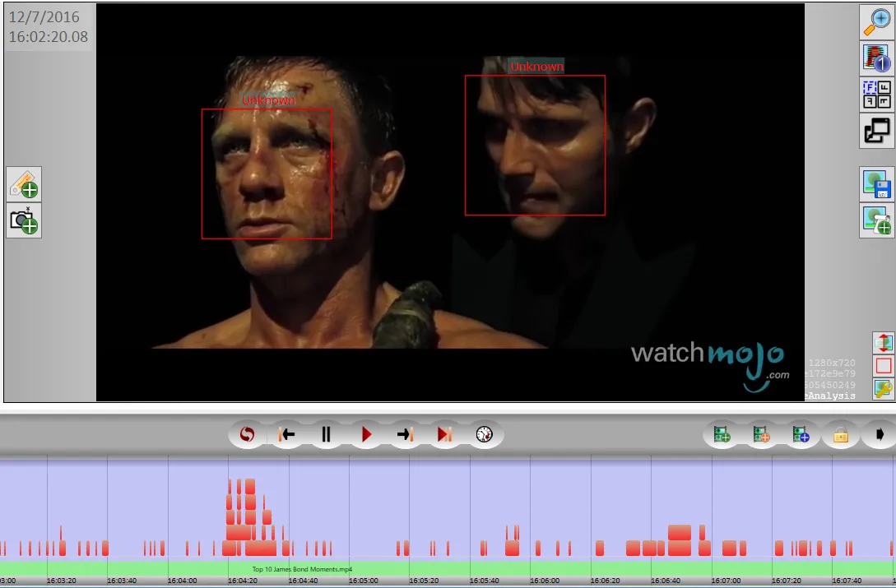Step back one frame with left arrow
The height and width of the screenshot is (588, 896).
coord(287,435)
